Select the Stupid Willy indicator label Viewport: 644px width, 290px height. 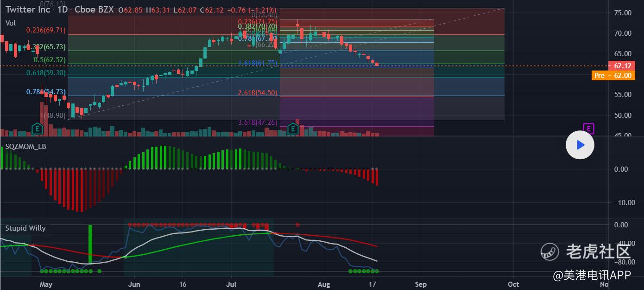pyautogui.click(x=25, y=228)
